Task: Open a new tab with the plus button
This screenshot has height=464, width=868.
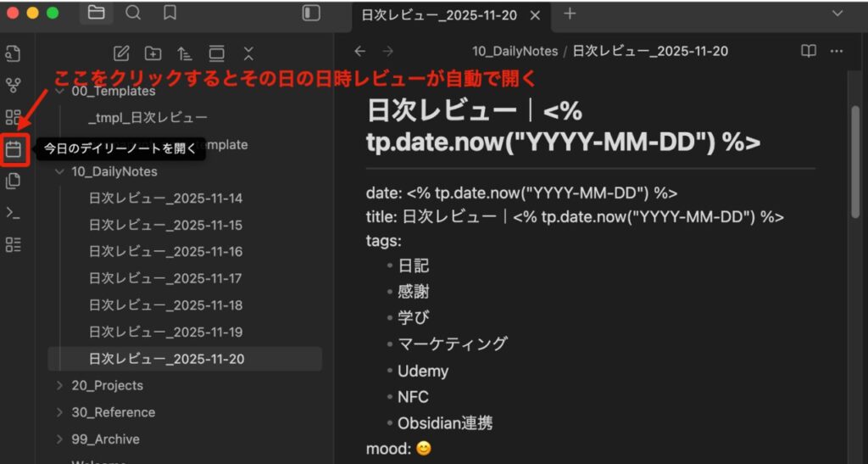Action: click(x=570, y=14)
